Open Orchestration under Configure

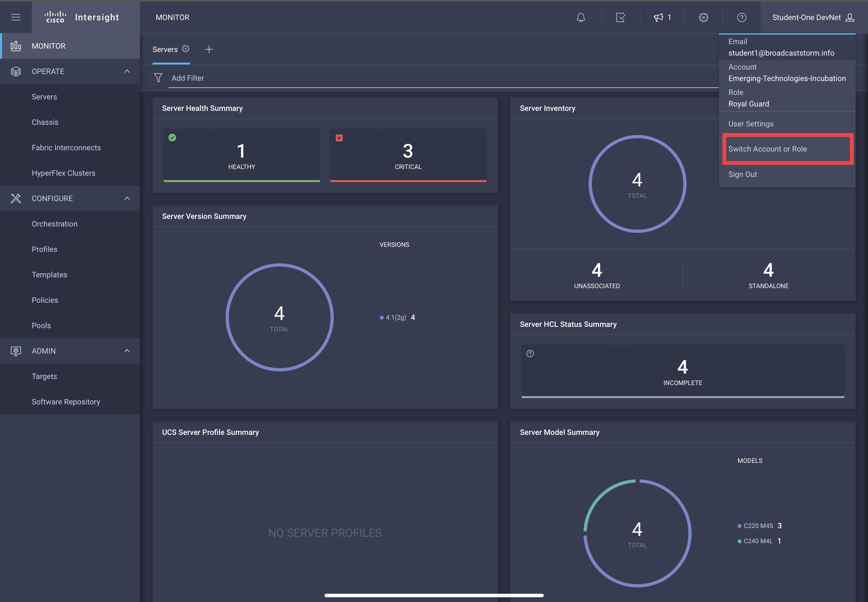[x=70, y=224]
